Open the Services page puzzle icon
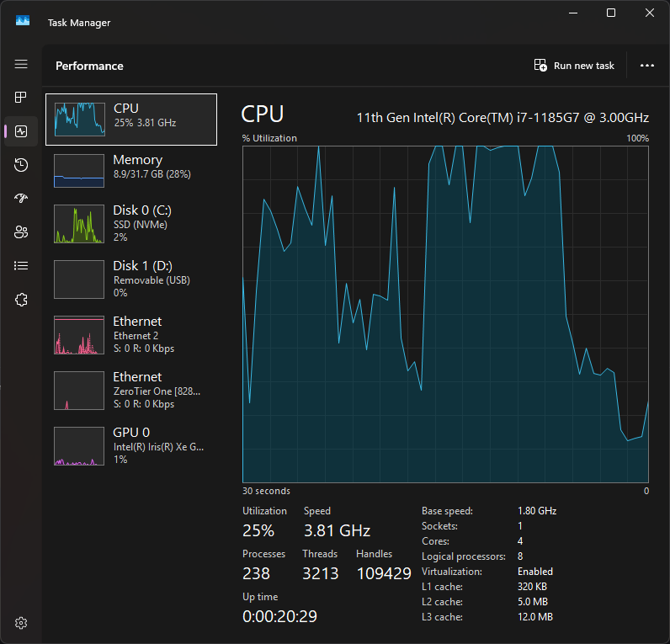 (x=21, y=300)
